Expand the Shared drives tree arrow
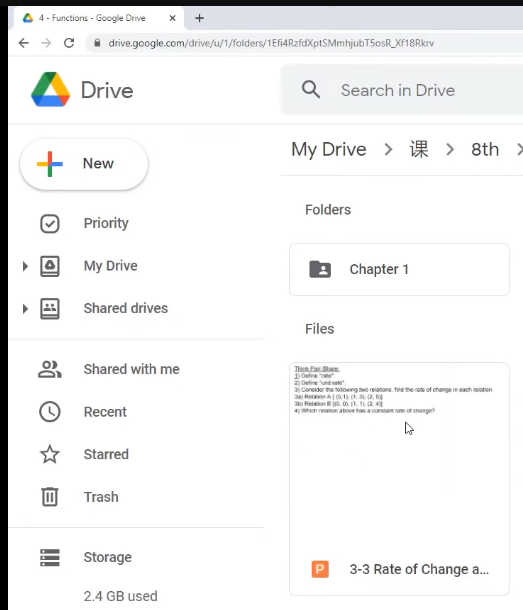Image resolution: width=523 pixels, height=610 pixels. coord(25,309)
